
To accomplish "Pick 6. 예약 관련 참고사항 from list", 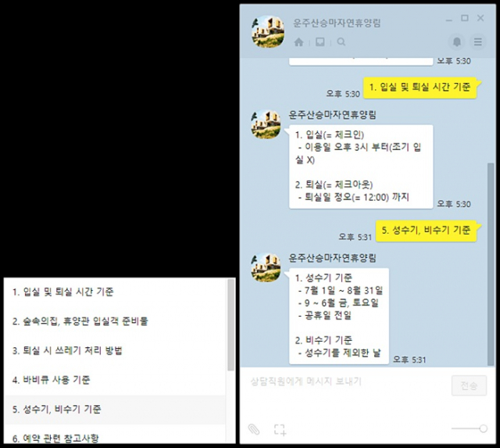I will (115, 435).
